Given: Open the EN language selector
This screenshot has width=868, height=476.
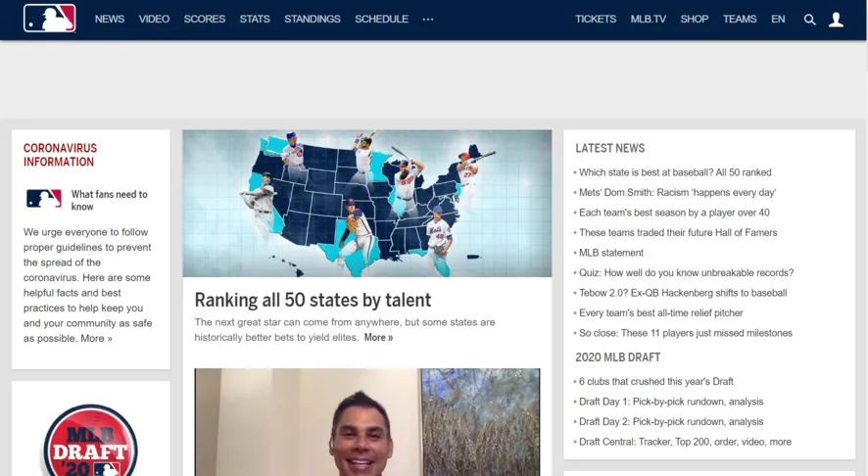Looking at the screenshot, I should pos(778,20).
